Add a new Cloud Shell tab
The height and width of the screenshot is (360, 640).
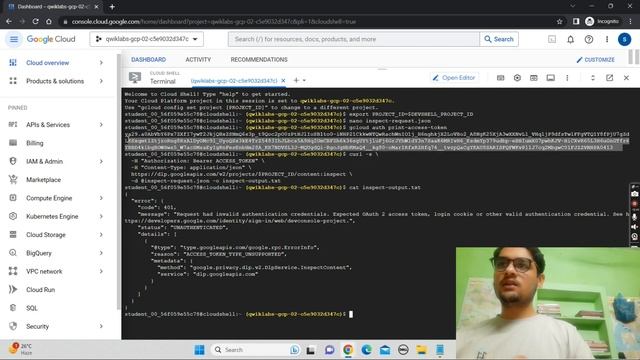(x=296, y=80)
